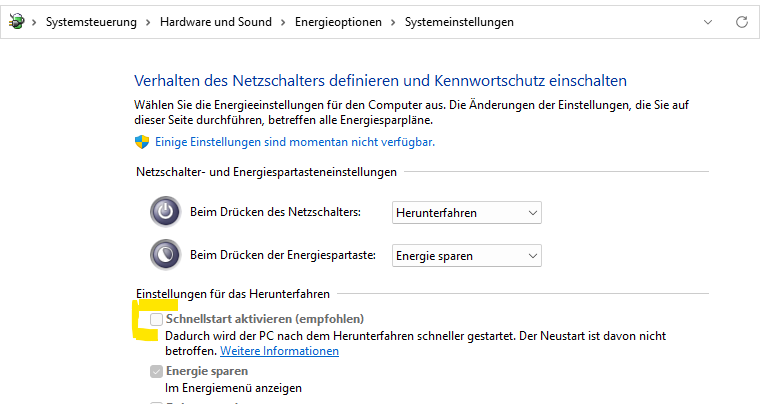Screen dimensions: 763x404
Task: Expand the chevron after Energieoptionen breadcrumb
Action: (x=391, y=22)
